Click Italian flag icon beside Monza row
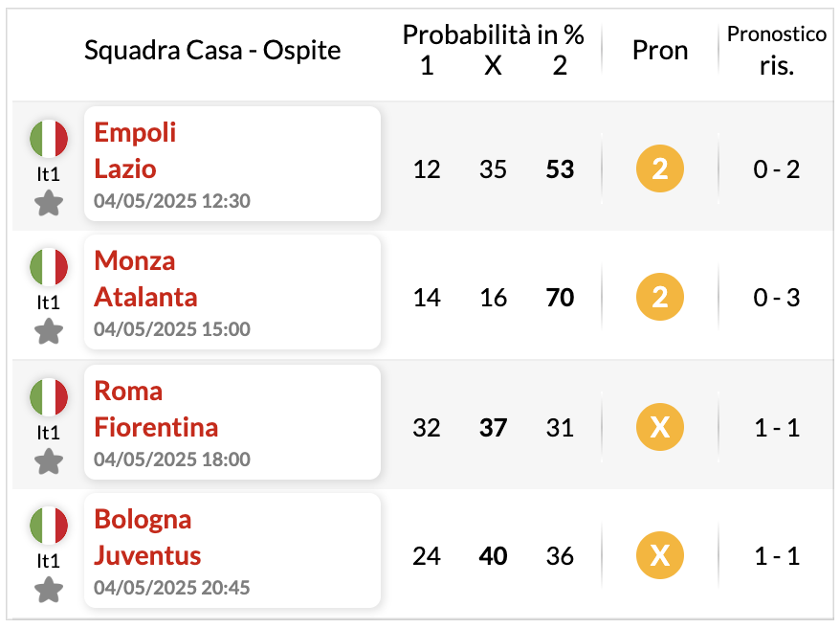 click(x=49, y=266)
